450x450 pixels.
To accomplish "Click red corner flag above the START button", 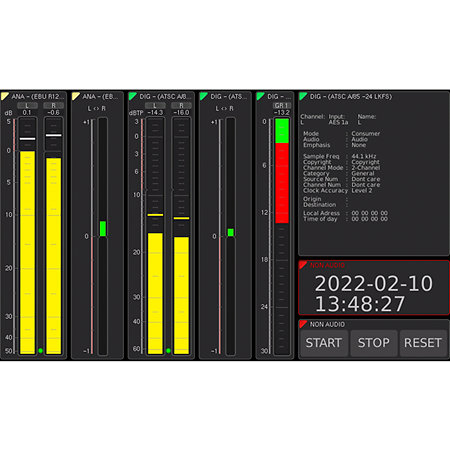I will tap(302, 323).
